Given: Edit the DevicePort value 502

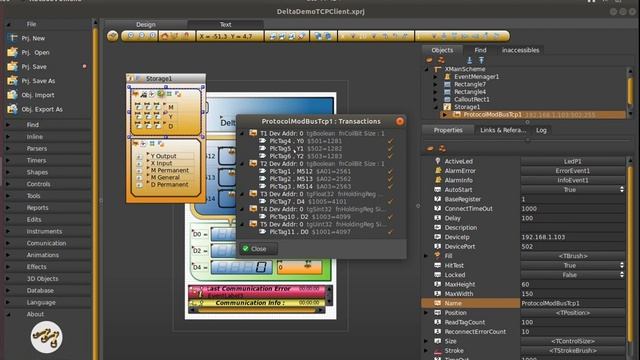Looking at the screenshot, I should pos(573,246).
